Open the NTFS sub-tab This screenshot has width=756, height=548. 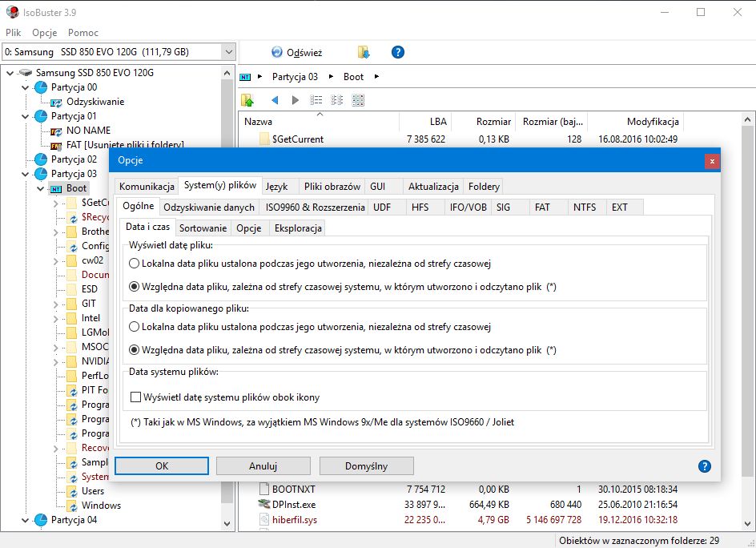(585, 208)
